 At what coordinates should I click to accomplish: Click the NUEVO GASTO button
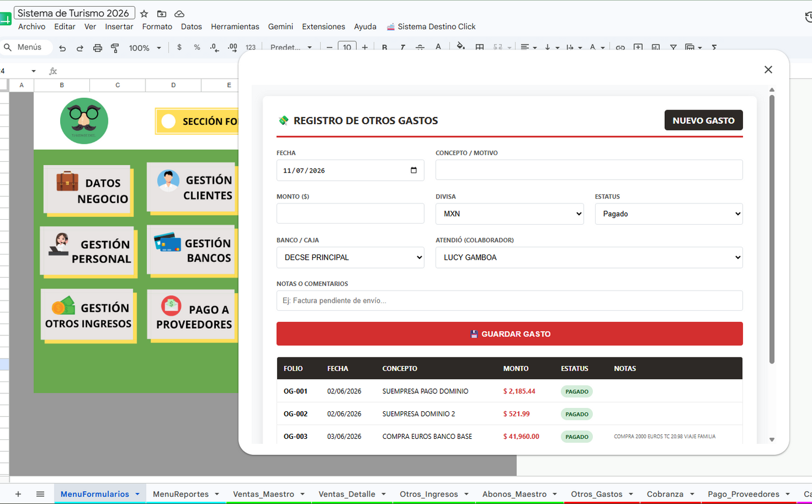[704, 120]
